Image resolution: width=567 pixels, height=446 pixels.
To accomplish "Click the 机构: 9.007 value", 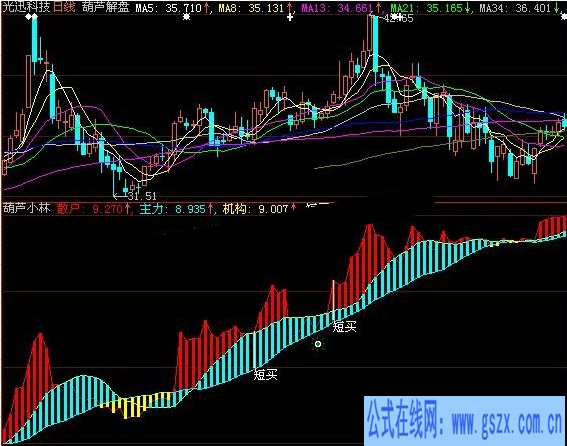I will [x=255, y=209].
